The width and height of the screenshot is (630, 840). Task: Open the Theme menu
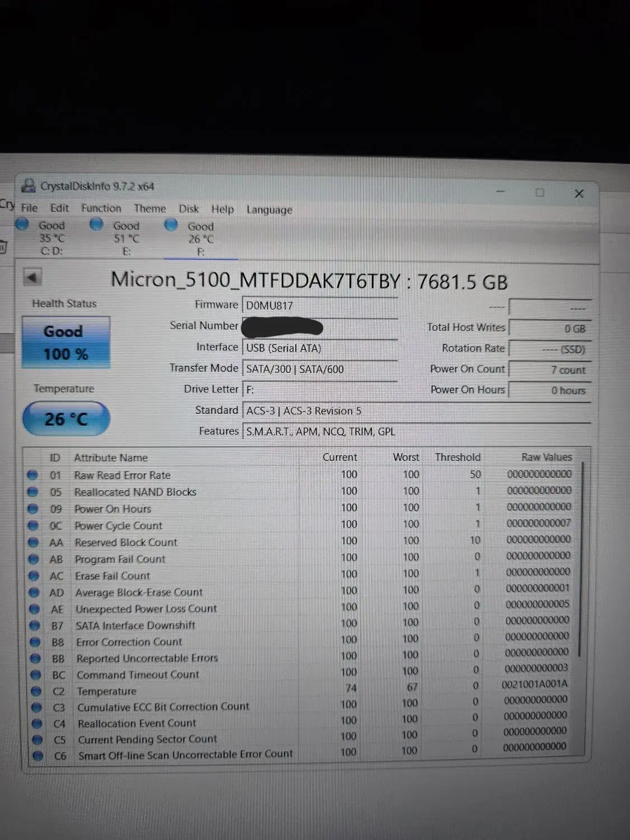tap(150, 208)
